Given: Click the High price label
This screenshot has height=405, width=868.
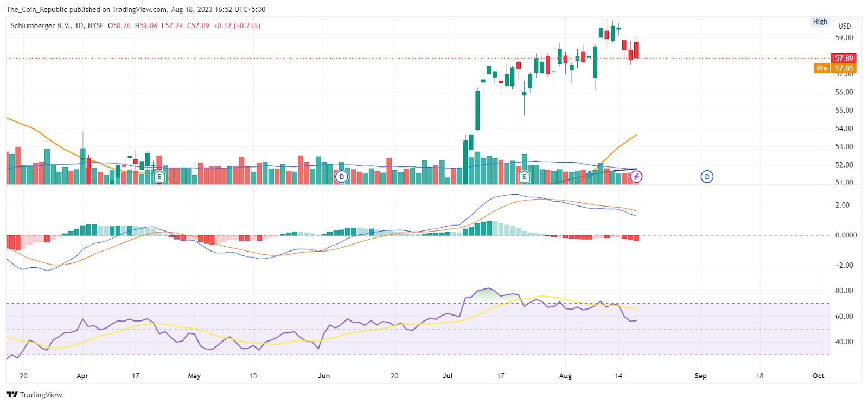Looking at the screenshot, I should (820, 22).
